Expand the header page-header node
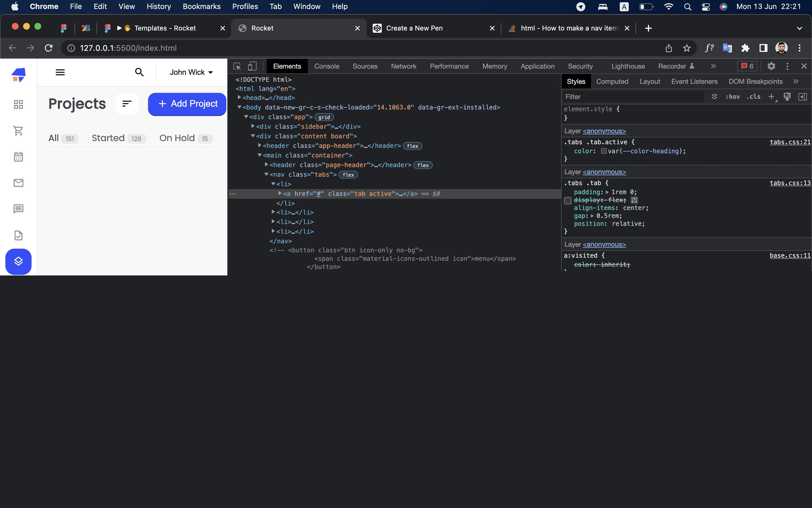The height and width of the screenshot is (508, 812). point(266,164)
